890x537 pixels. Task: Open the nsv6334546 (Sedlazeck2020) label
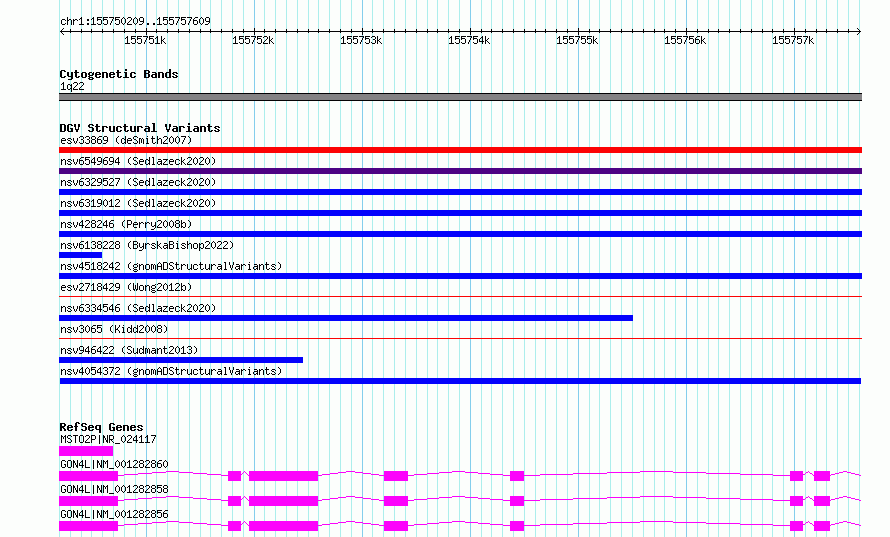(138, 308)
